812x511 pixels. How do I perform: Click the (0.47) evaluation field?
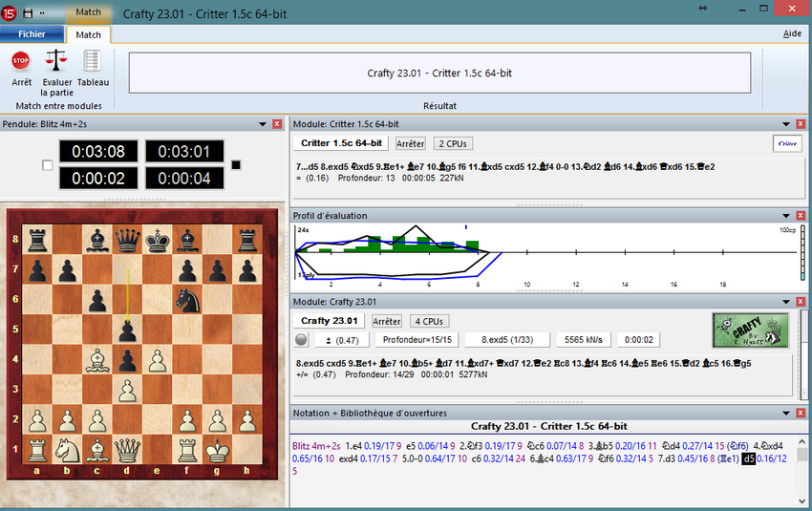pyautogui.click(x=341, y=340)
